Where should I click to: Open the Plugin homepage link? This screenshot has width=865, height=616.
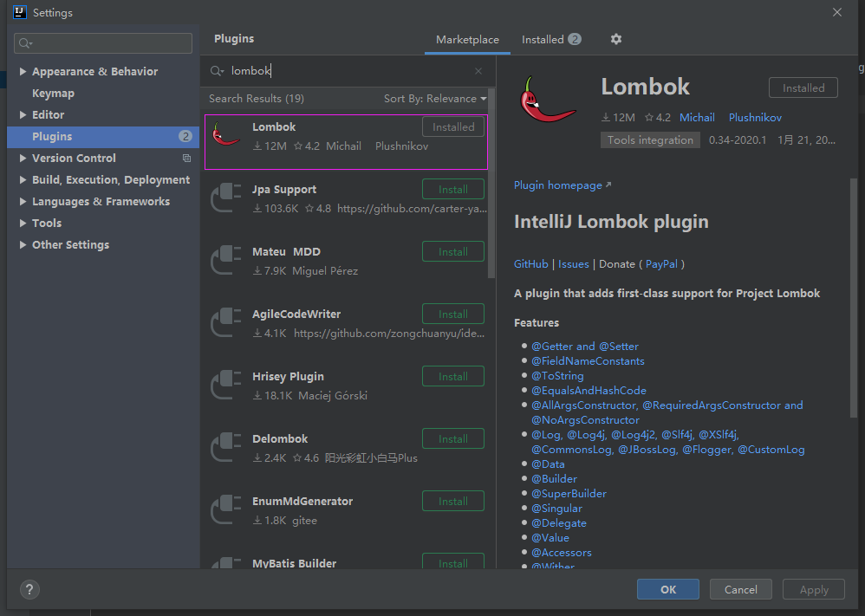click(x=563, y=185)
